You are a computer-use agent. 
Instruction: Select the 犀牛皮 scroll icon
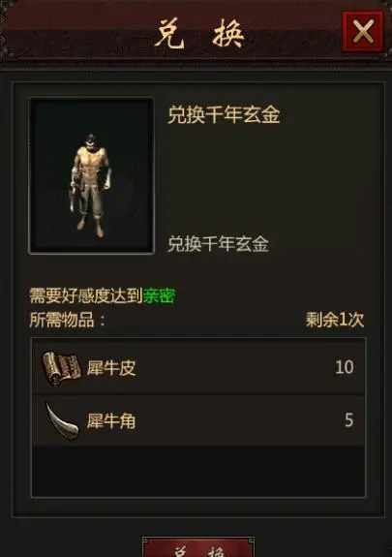click(61, 367)
